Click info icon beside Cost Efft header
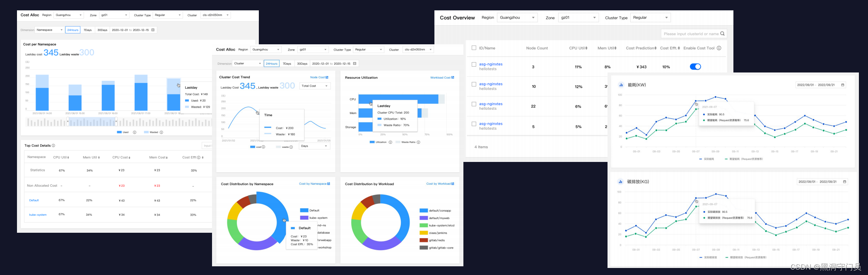 tap(199, 157)
